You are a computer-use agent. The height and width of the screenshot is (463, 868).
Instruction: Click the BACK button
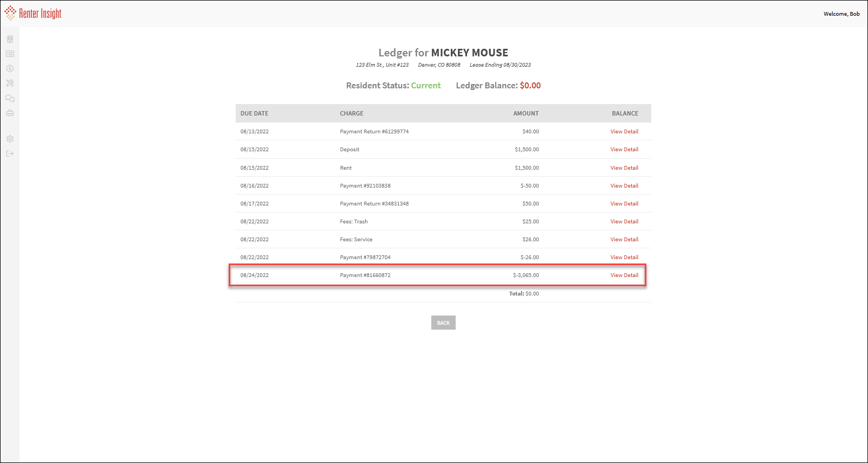pos(443,323)
